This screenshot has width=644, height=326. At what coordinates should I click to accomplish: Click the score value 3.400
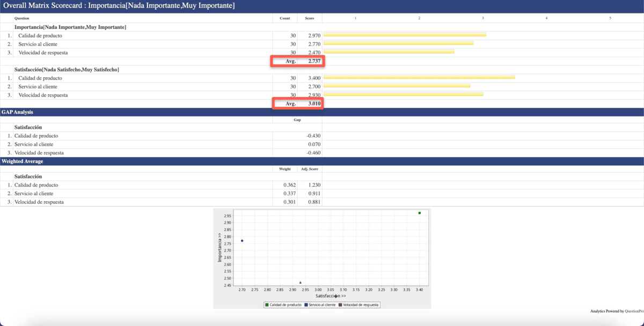[x=314, y=78]
